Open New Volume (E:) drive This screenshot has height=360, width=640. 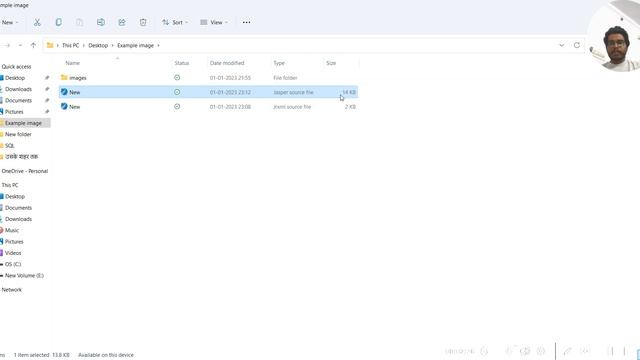[x=24, y=276]
